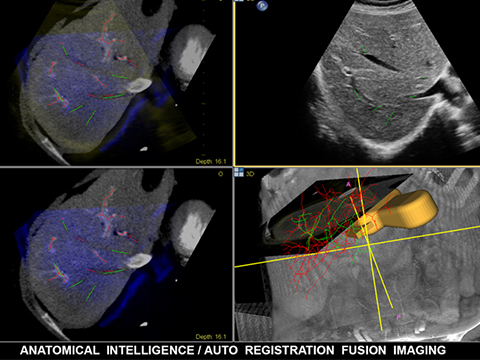Open the four-pane layout icon beside 3D
This screenshot has width=480, height=360.
pyautogui.click(x=239, y=172)
